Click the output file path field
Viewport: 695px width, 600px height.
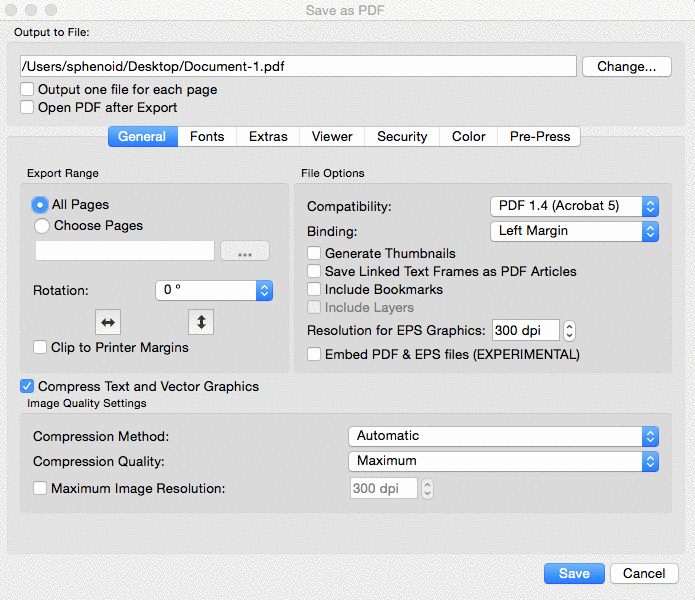coord(298,67)
